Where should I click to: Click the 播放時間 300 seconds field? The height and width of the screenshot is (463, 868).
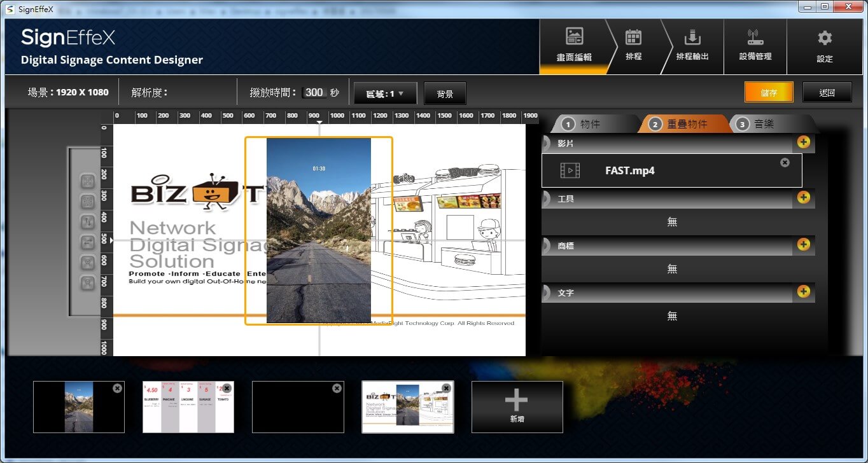click(x=314, y=93)
